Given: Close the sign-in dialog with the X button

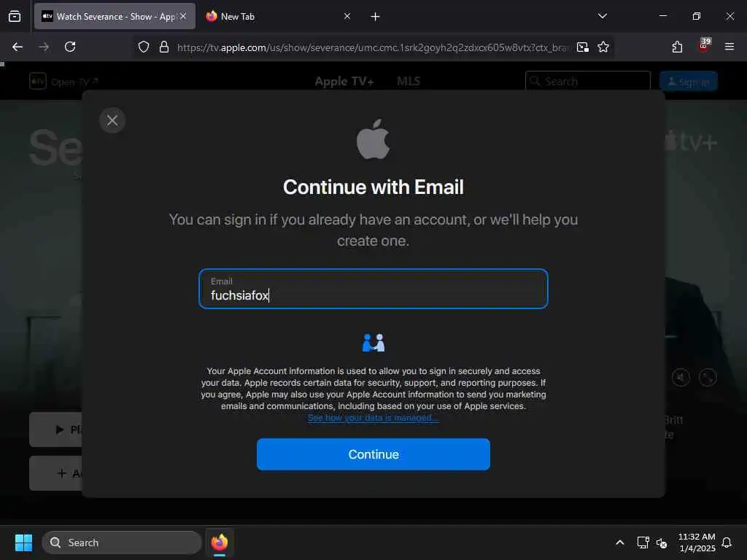Looking at the screenshot, I should (112, 120).
